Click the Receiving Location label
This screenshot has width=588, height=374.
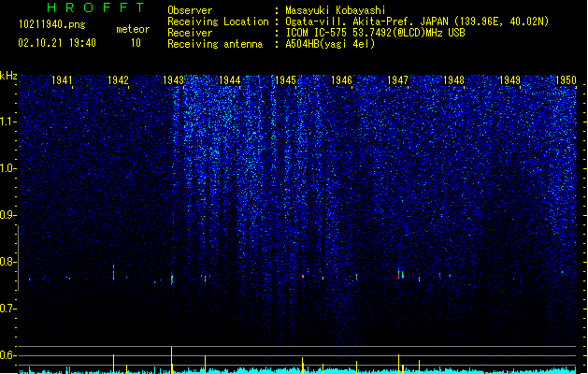click(218, 22)
